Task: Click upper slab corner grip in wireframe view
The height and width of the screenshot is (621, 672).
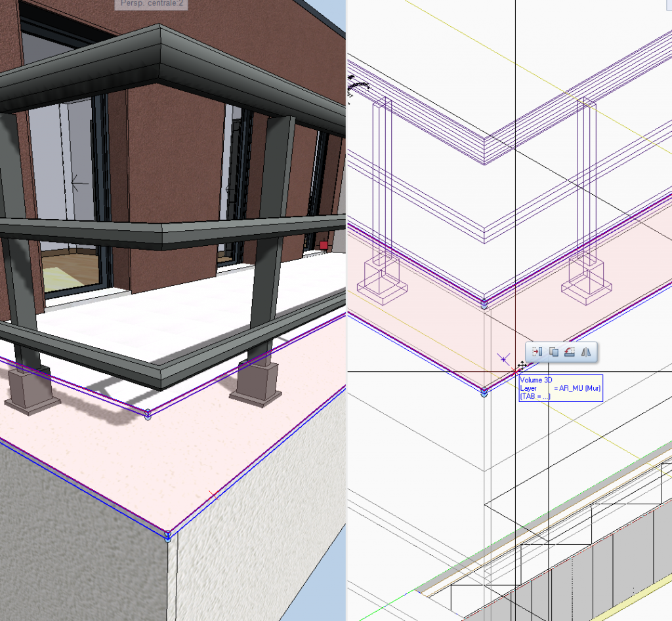Action: 484,304
